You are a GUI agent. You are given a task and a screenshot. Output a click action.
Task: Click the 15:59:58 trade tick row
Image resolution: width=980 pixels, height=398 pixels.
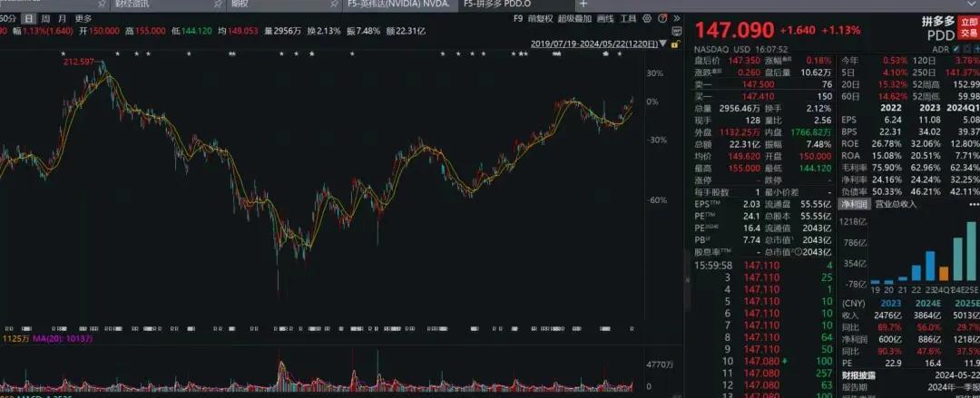(763, 265)
